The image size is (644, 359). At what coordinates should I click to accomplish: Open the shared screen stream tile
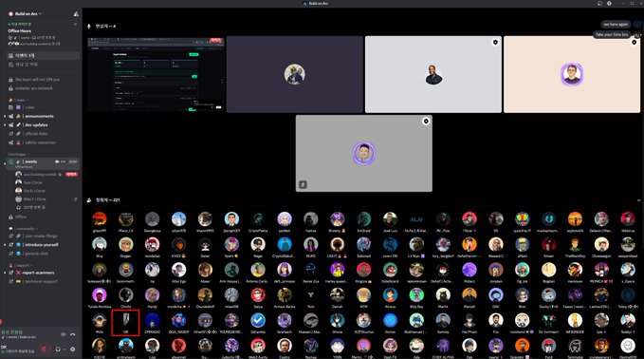point(156,74)
